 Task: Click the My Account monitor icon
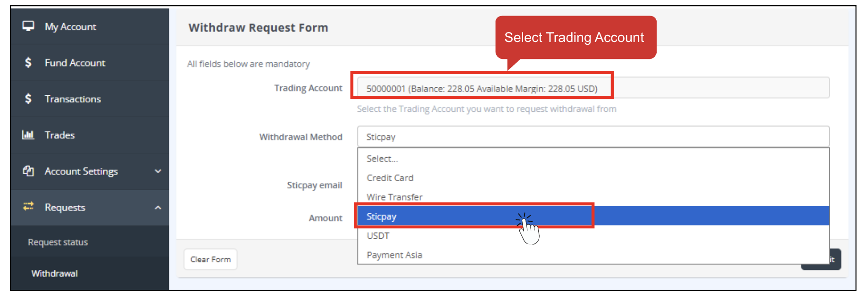28,26
